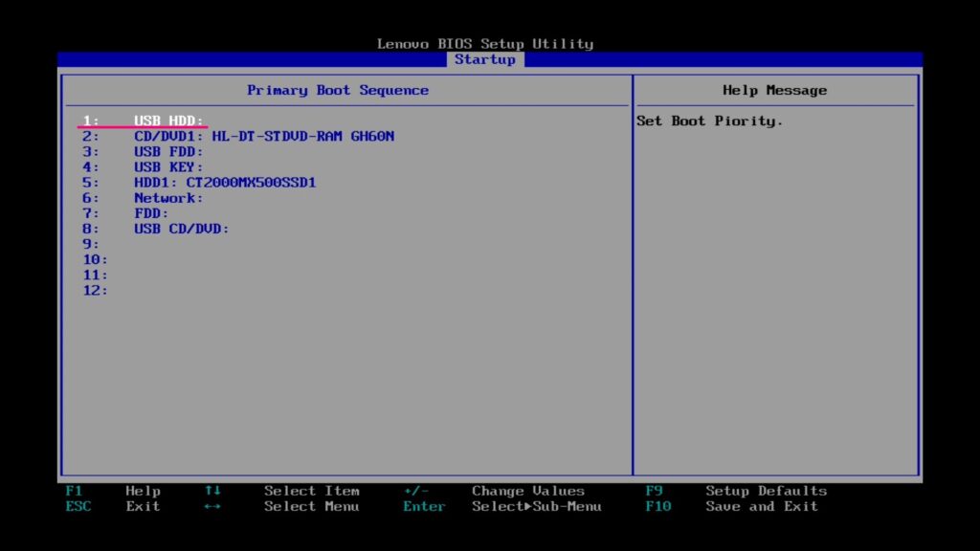Select boot entry 1 USB HDD
Screen dimensions: 980x551
point(168,121)
